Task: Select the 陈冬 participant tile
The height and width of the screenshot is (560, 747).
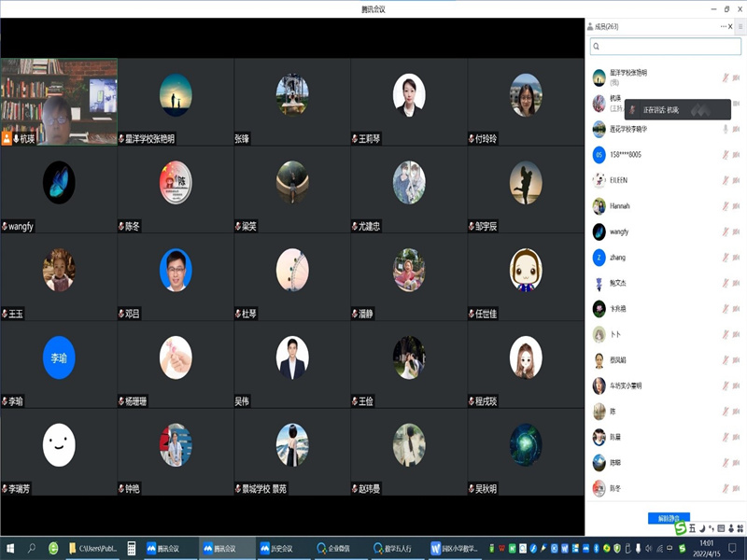Action: coord(176,189)
